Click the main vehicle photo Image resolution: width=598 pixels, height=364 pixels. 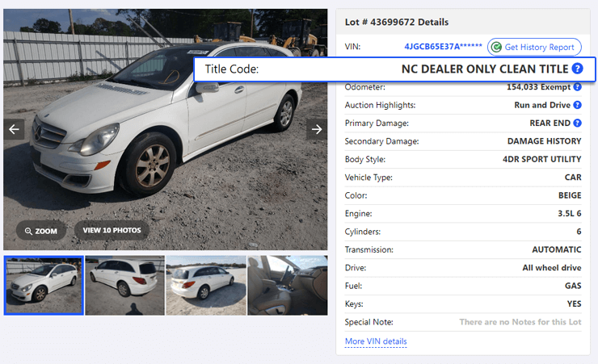pos(165,129)
